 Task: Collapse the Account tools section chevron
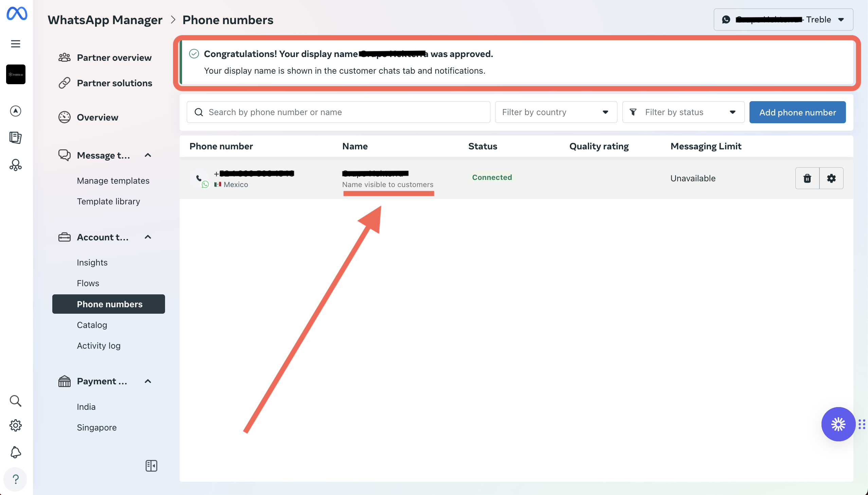click(x=148, y=237)
